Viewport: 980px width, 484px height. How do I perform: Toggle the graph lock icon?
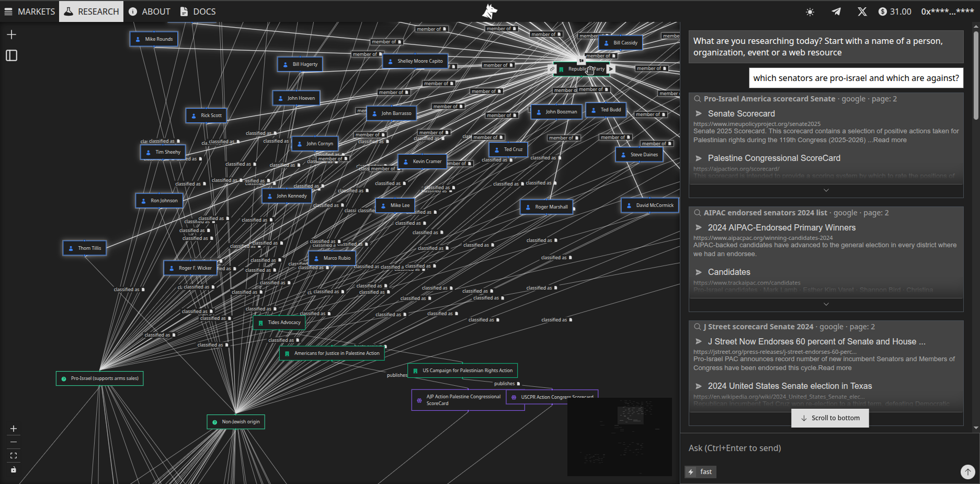point(14,469)
